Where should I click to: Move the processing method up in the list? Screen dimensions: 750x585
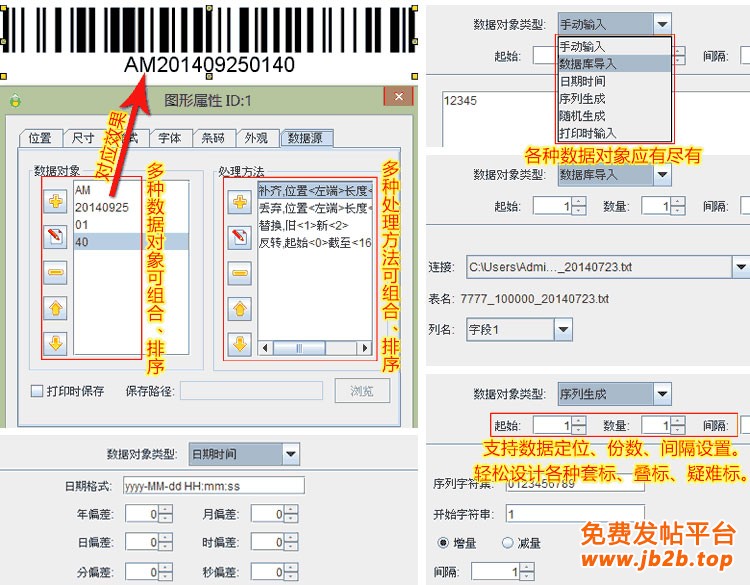point(240,309)
